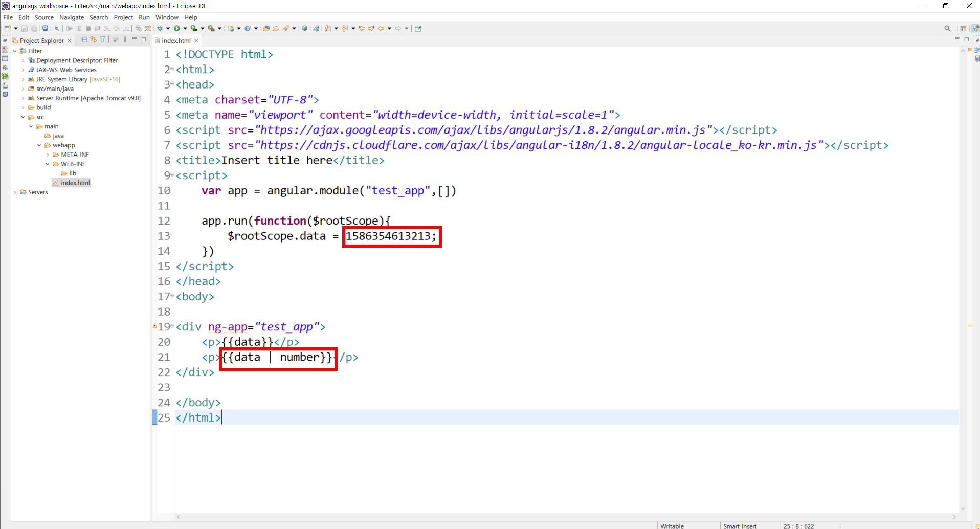Click the Disconnect debug icon
Screen dimensions: 980x529
[x=97, y=28]
